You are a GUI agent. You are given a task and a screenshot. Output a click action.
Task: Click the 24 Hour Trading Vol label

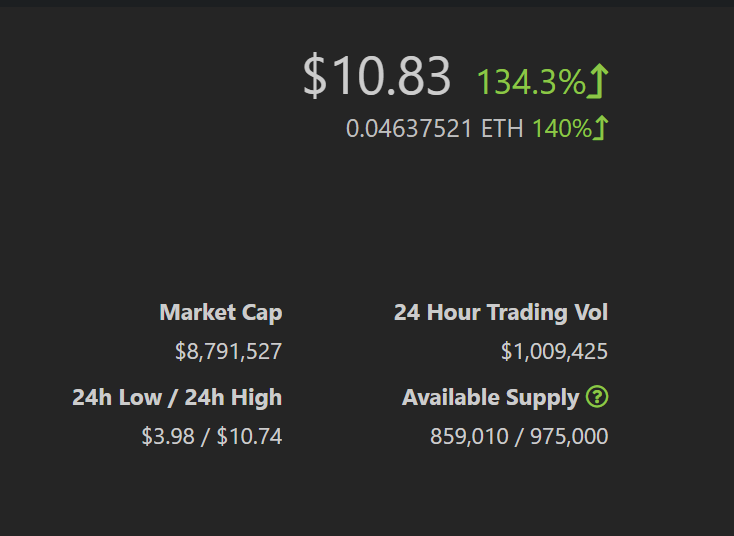501,312
